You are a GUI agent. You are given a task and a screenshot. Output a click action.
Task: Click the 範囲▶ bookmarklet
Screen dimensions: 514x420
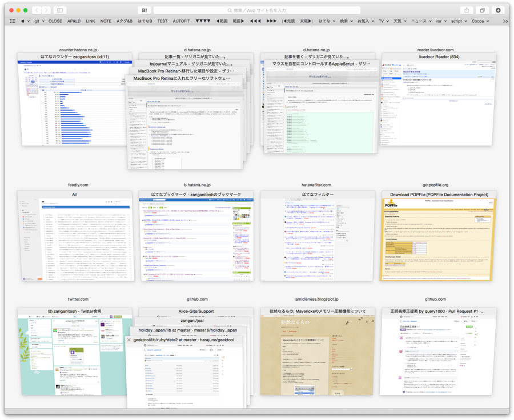pyautogui.click(x=238, y=21)
